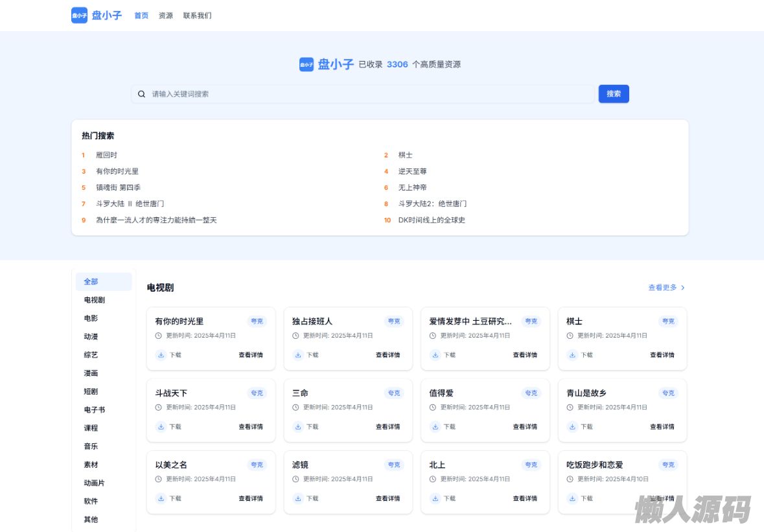Click the 3306 resource count number

[397, 64]
